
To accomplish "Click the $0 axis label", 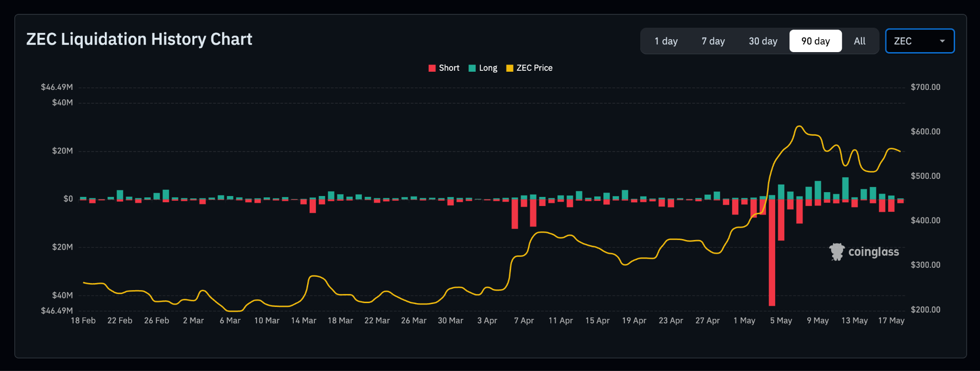I will (x=68, y=199).
